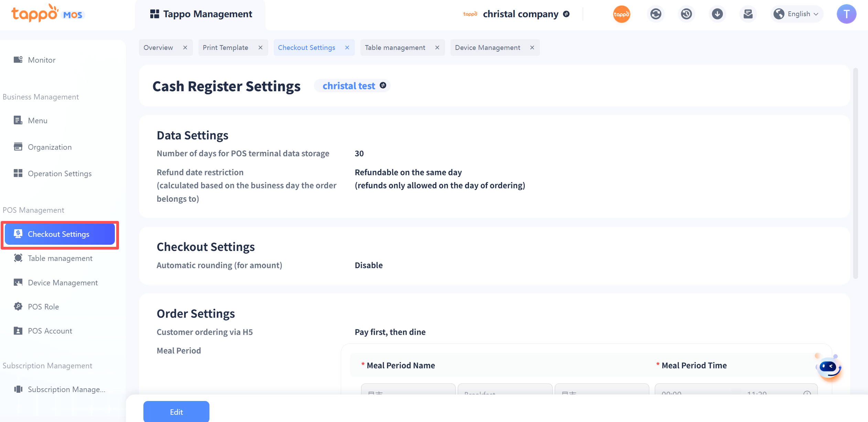Switch to the Print Template tab
Viewport: 868px width, 422px height.
click(x=226, y=48)
